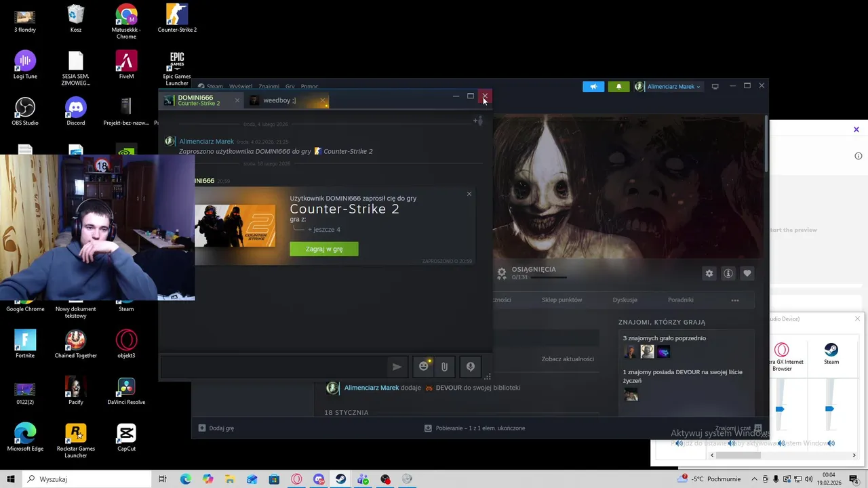Mute Steam in the volume mixer
868x488 pixels.
pyautogui.click(x=831, y=443)
